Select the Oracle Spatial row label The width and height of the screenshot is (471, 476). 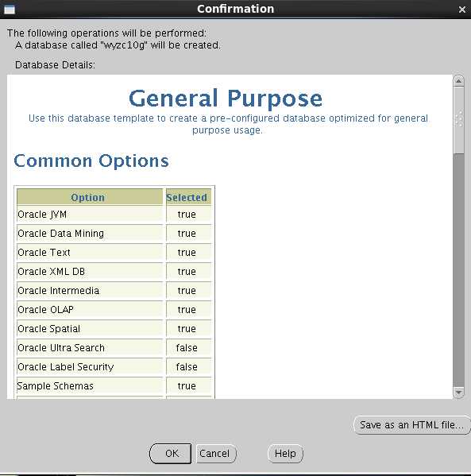[x=49, y=329]
